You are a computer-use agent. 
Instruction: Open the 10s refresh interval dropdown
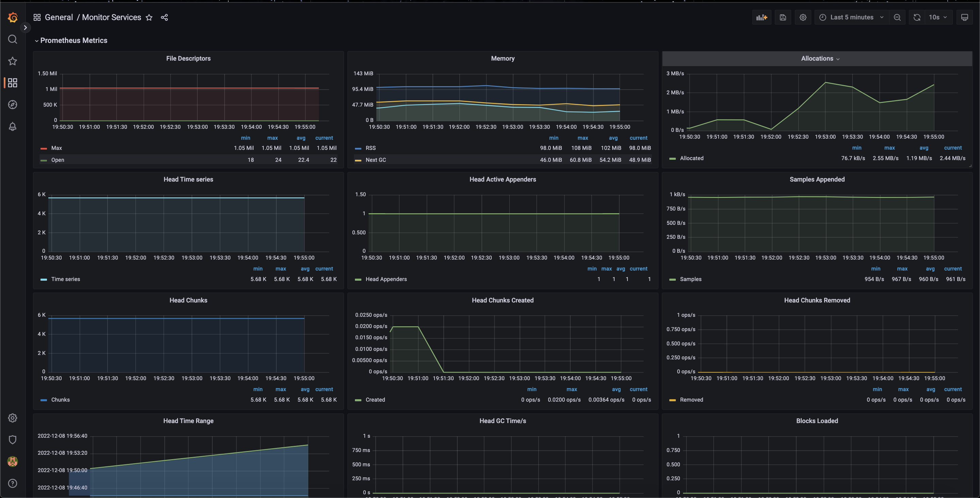(937, 17)
